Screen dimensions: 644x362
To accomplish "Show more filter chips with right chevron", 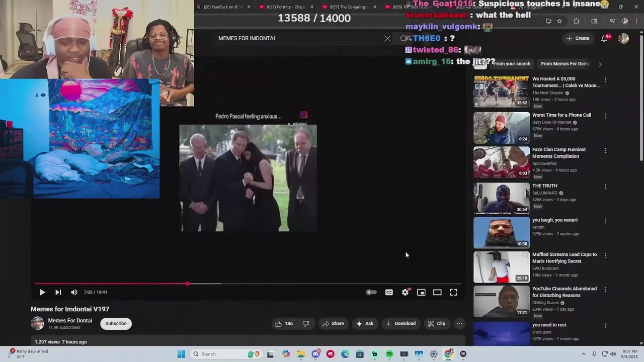I will coord(600,64).
